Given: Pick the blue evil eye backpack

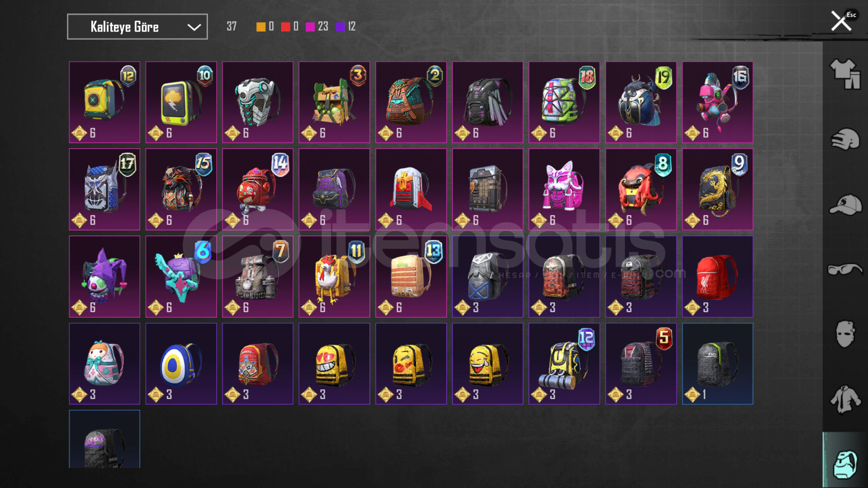Looking at the screenshot, I should (x=181, y=364).
